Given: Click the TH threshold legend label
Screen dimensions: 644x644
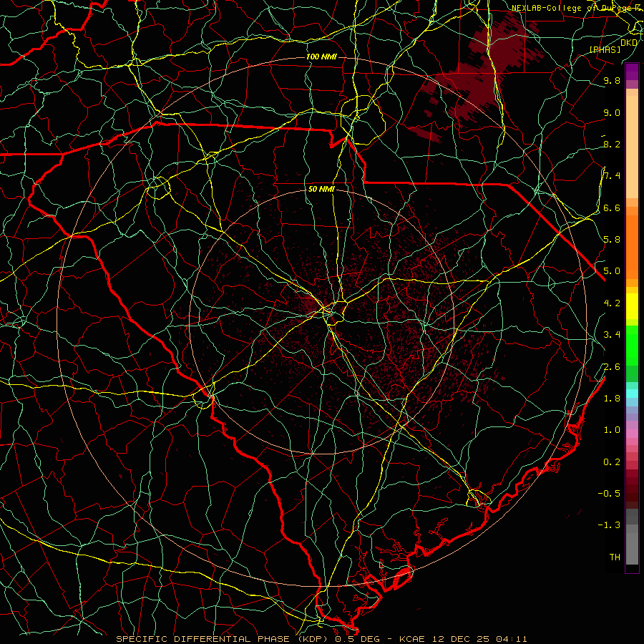Looking at the screenshot, I should tap(615, 557).
